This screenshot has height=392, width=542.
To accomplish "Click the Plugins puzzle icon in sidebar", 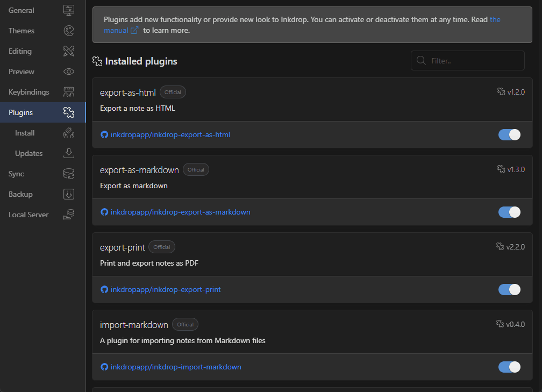I will pyautogui.click(x=69, y=112).
